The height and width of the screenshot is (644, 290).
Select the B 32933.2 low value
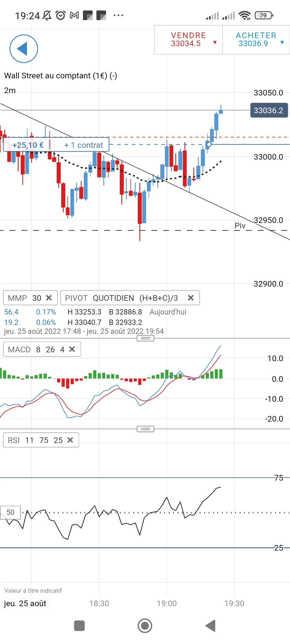pyautogui.click(x=125, y=322)
